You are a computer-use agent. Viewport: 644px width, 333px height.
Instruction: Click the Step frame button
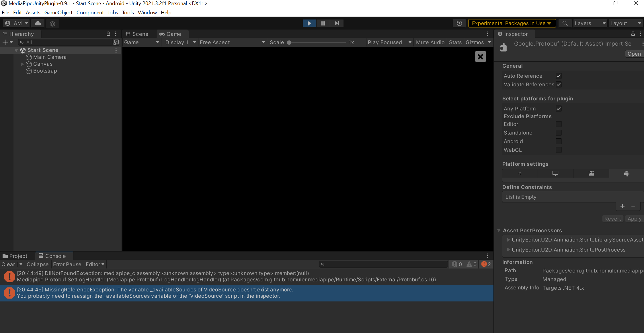coord(337,23)
